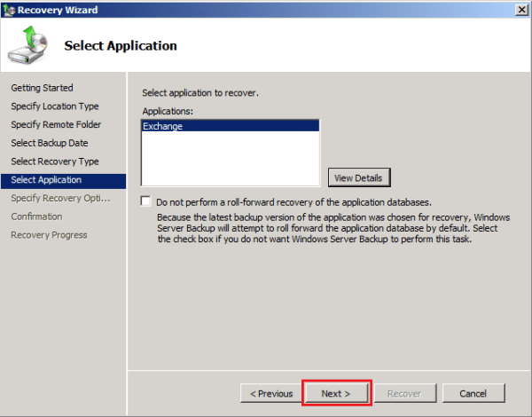The image size is (532, 417).
Task: Click empty area of Applications listbox
Action: tap(230, 159)
